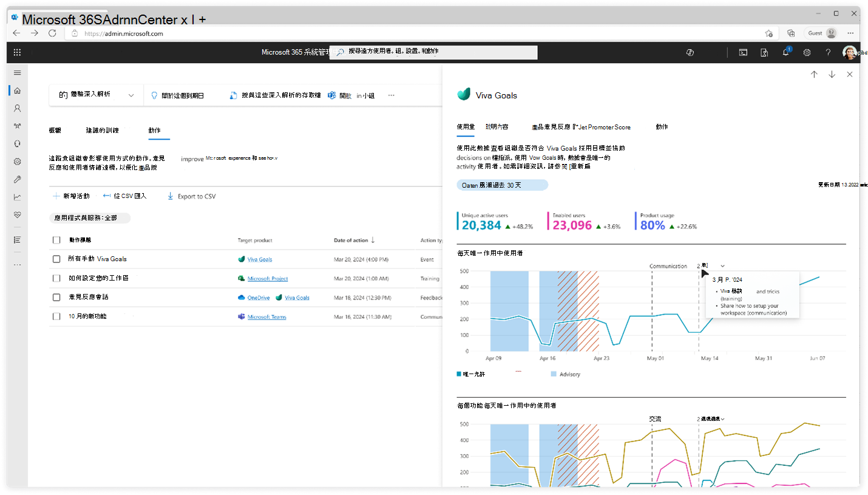The image size is (868, 495).
Task: Show all ellipsis in left sidebar
Action: click(17, 265)
